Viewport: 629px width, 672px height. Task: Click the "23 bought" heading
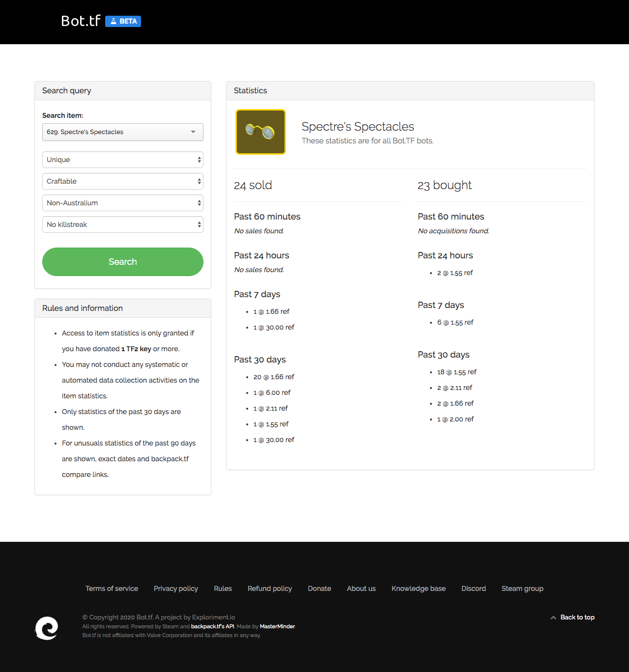445,185
